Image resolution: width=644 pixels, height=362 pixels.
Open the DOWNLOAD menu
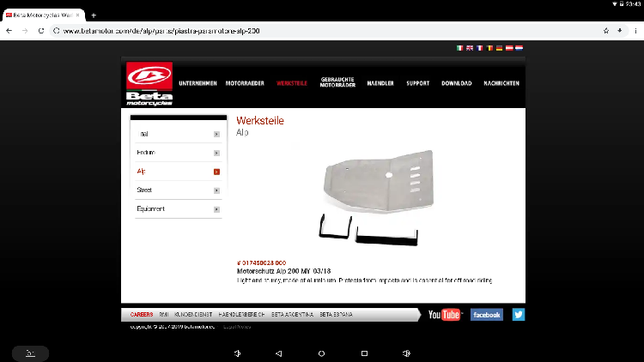[456, 83]
